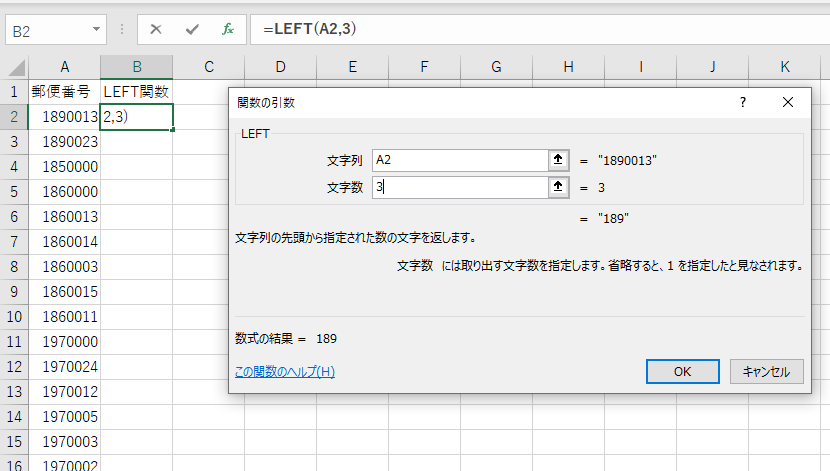Select column C header
The image size is (830, 471).
click(209, 67)
